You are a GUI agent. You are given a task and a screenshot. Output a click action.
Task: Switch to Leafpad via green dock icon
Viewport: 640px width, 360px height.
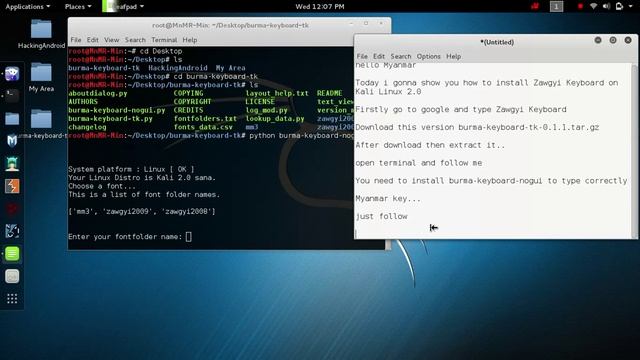coord(12,253)
